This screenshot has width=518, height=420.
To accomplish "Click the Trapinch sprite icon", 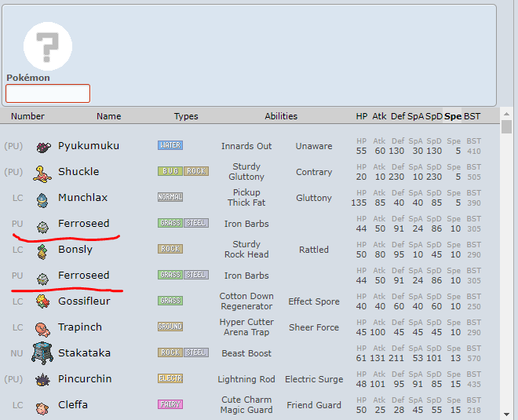I will tap(42, 329).
